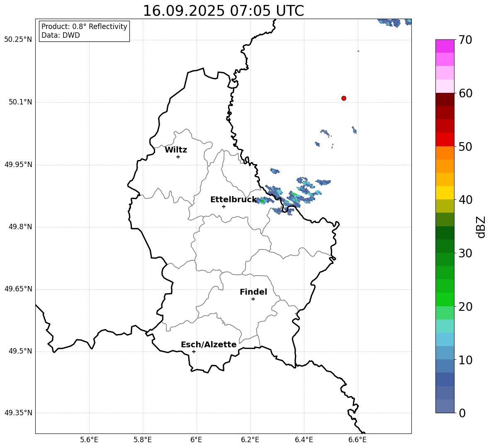The width and height of the screenshot is (491, 448).
Task: Click the Wiltz city label
Action: coord(176,150)
